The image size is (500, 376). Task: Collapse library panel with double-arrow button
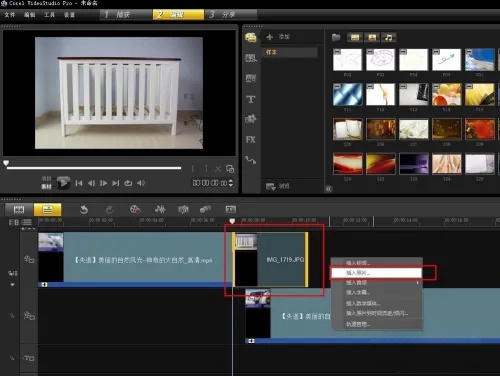329,189
